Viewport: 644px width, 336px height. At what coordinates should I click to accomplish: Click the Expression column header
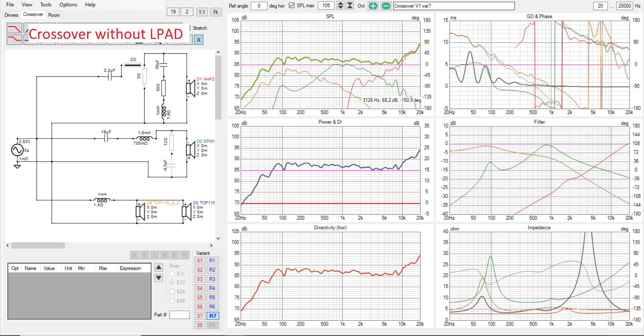(x=130, y=268)
